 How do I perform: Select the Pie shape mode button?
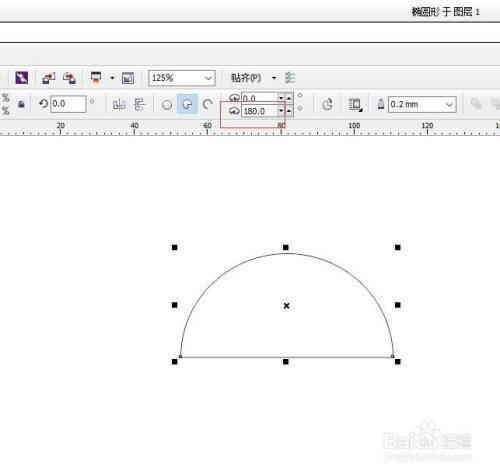[x=187, y=104]
